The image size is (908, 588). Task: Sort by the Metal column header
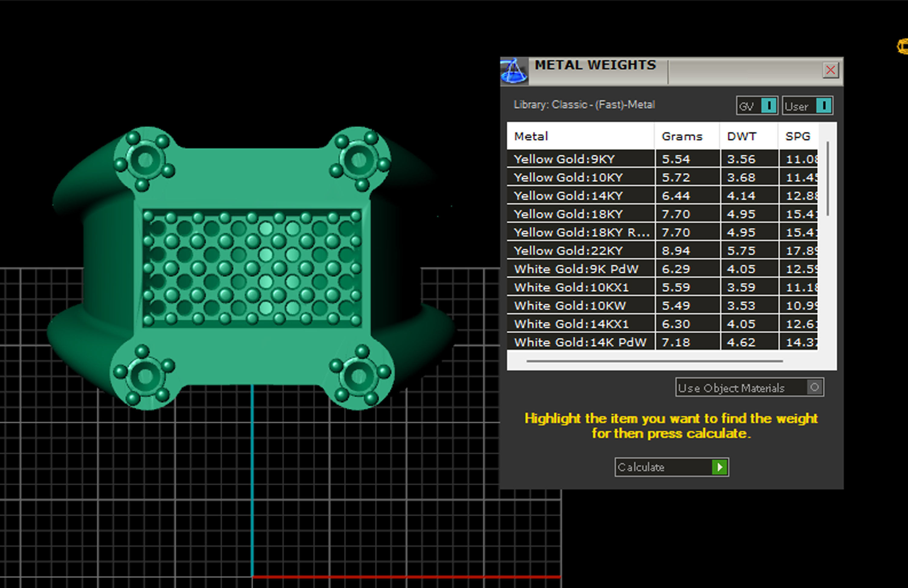click(531, 136)
